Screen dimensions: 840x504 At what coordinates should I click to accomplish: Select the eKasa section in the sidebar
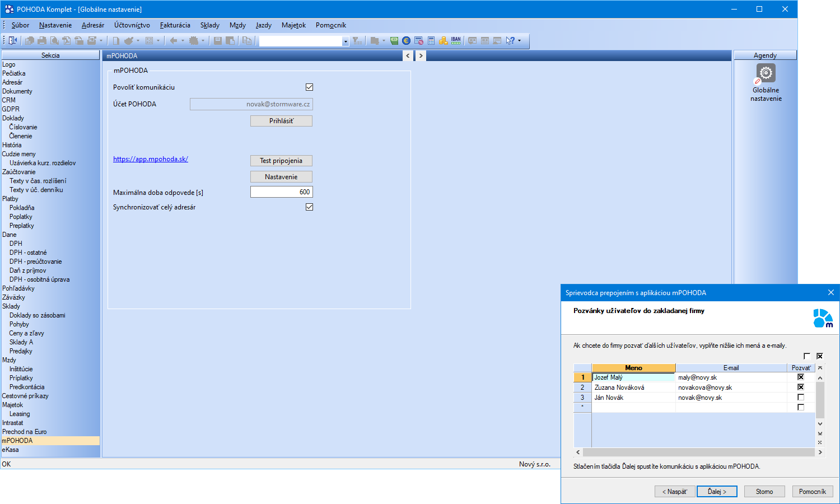tap(11, 450)
